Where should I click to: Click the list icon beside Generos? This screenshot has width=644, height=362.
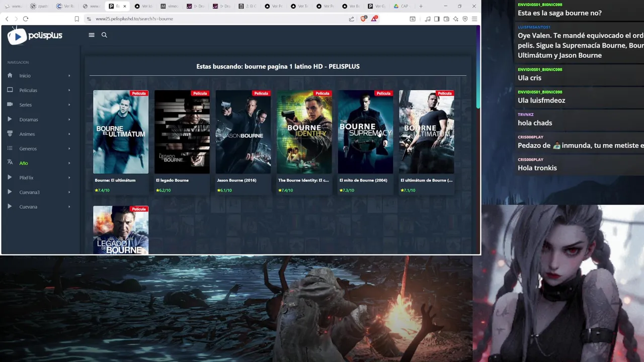(10, 148)
